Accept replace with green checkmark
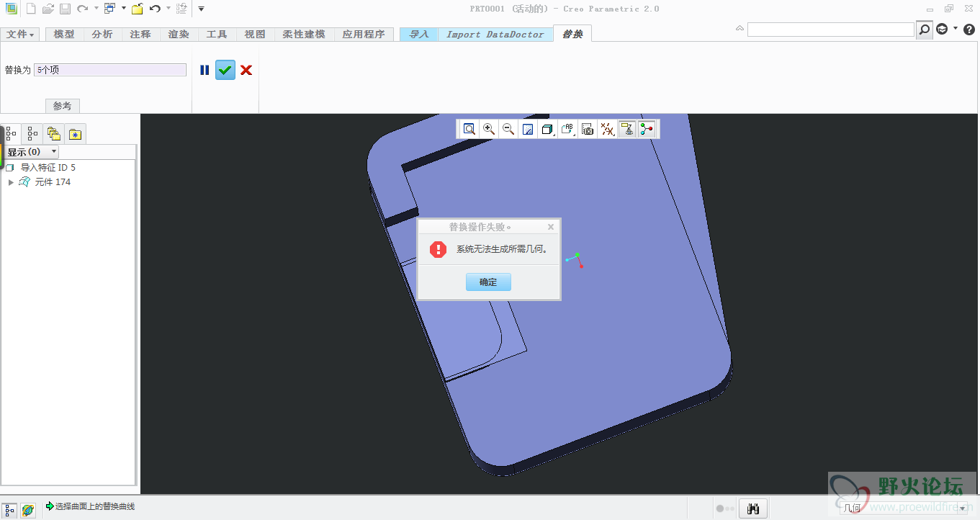980x520 pixels. click(x=225, y=70)
